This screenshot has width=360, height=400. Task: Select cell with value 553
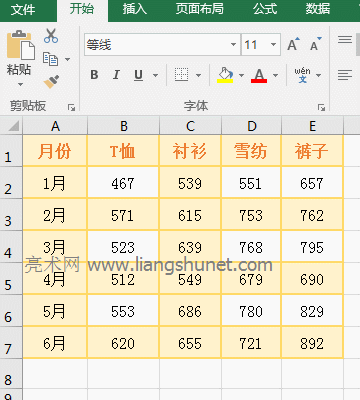pyautogui.click(x=123, y=311)
